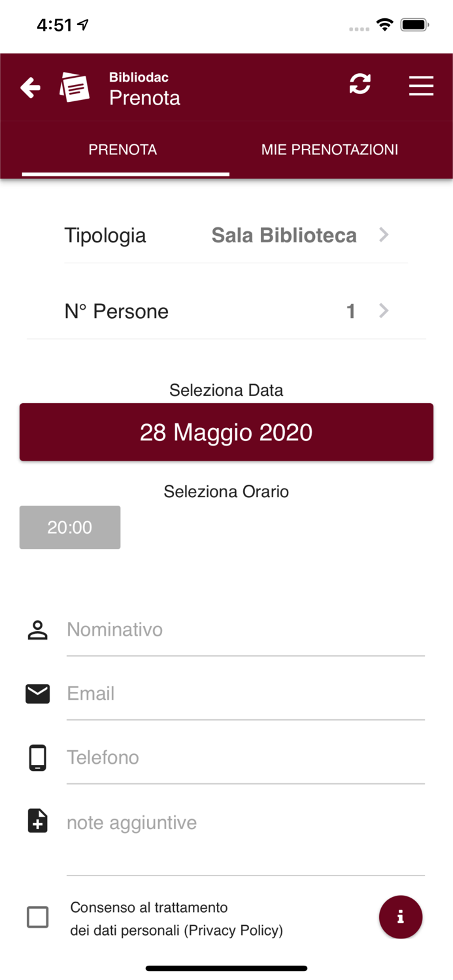Tap the person icon beside Nominativo
The height and width of the screenshot is (980, 453).
pyautogui.click(x=37, y=629)
